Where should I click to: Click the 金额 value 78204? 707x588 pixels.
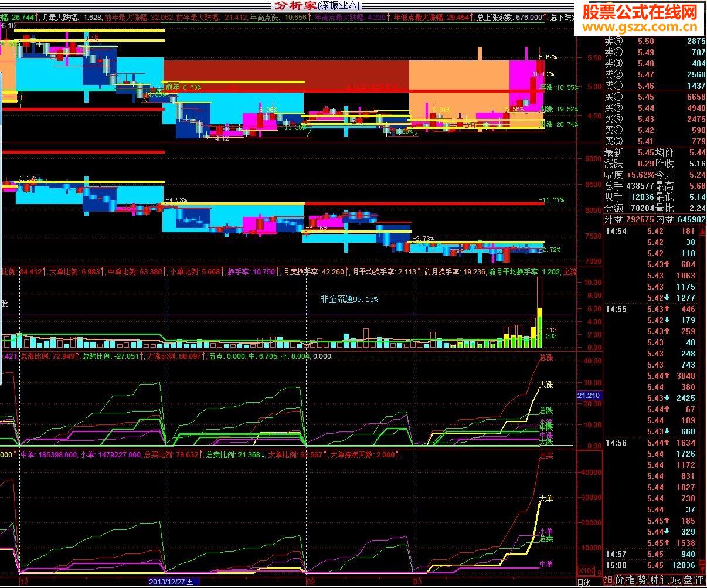[x=642, y=208]
